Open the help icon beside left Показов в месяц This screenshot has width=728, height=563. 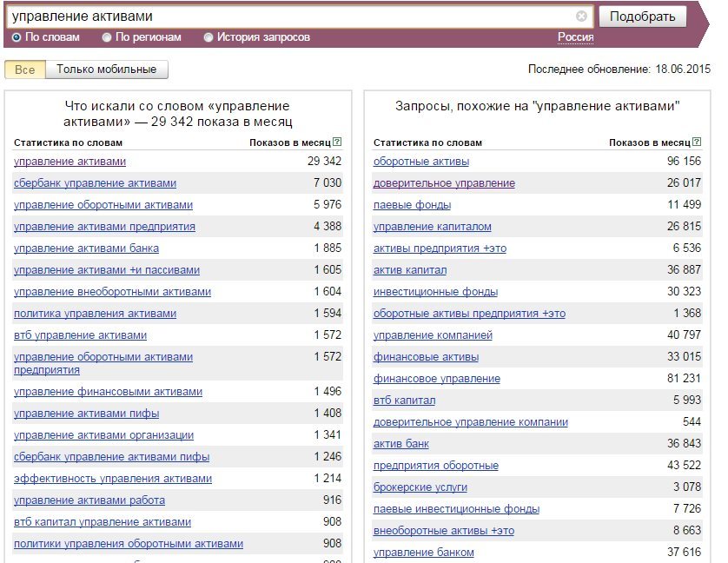point(338,142)
